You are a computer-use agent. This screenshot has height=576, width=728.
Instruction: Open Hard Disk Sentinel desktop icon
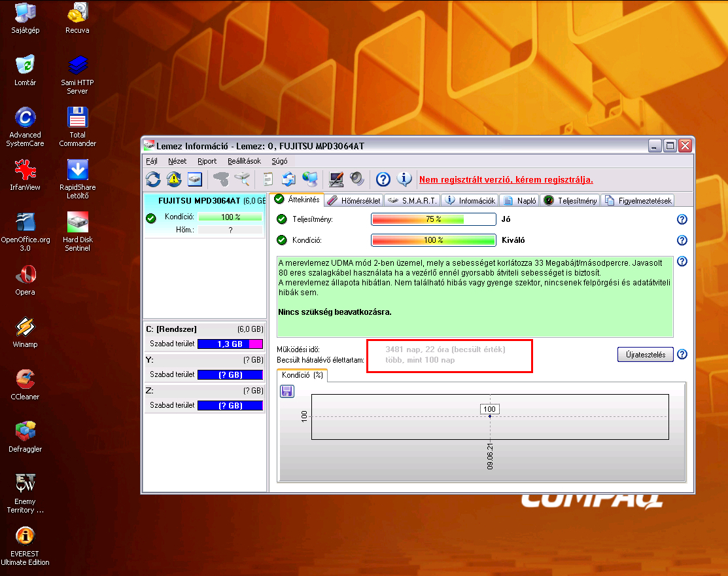[x=78, y=231]
